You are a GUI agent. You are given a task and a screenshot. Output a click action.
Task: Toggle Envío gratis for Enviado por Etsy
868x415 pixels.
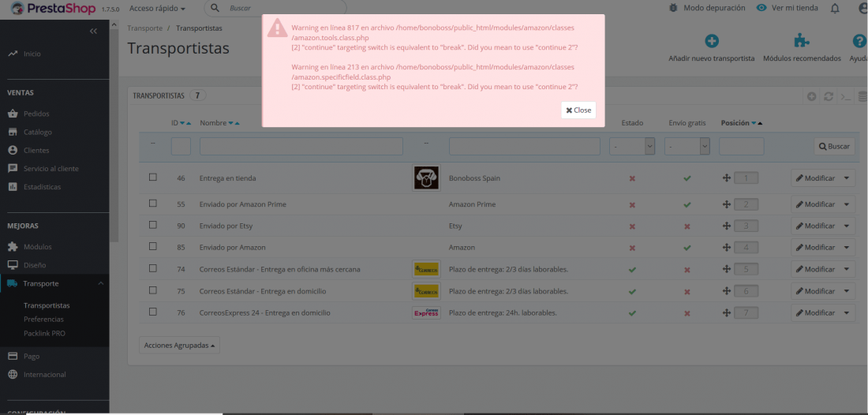pyautogui.click(x=687, y=226)
